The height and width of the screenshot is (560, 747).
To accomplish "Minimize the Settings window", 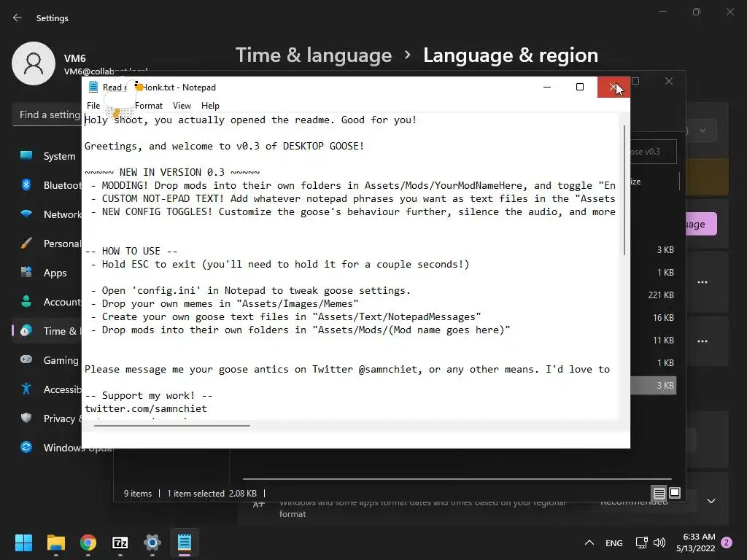I will 662,12.
